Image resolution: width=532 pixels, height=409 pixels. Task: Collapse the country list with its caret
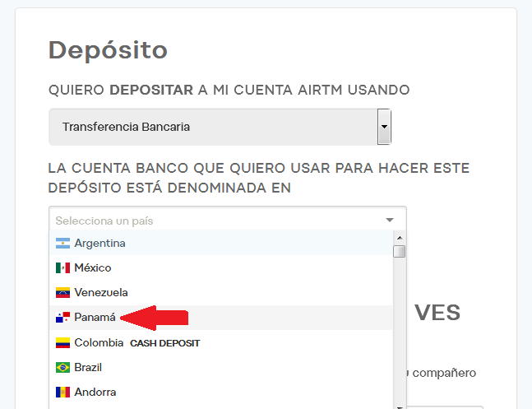(390, 220)
